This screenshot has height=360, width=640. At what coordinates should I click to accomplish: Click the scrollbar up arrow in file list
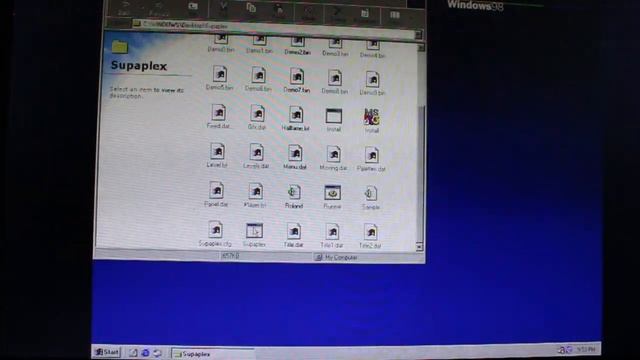click(x=421, y=48)
